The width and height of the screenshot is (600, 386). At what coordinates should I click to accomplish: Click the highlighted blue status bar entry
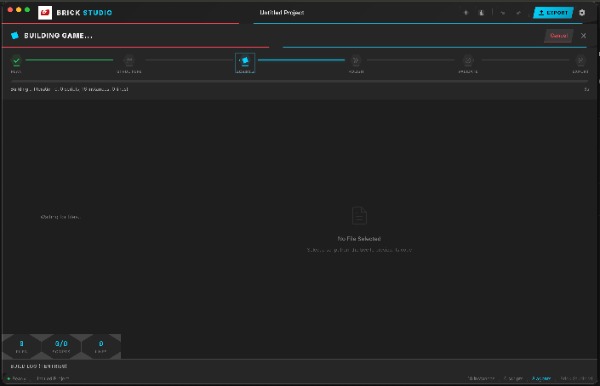(x=541, y=378)
